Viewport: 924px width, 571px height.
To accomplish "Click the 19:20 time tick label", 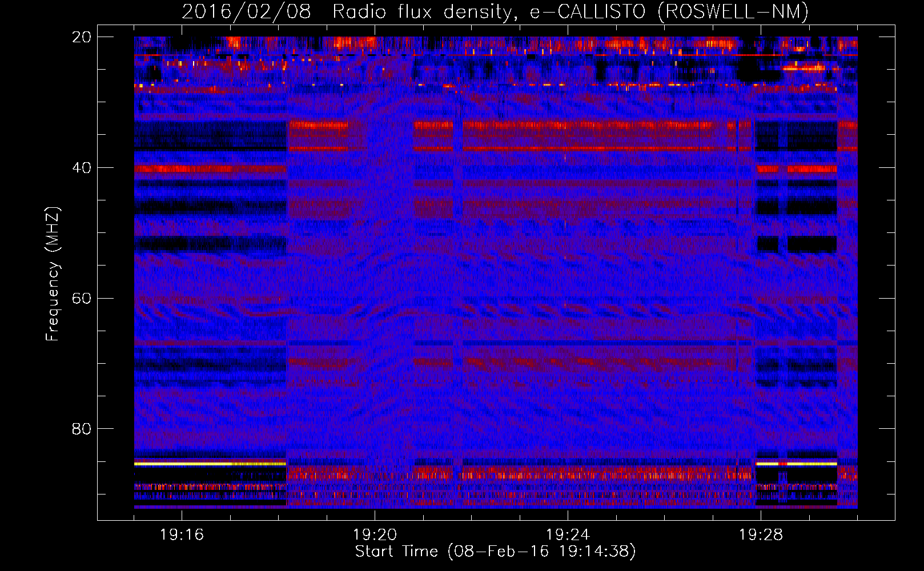I will pos(375,535).
